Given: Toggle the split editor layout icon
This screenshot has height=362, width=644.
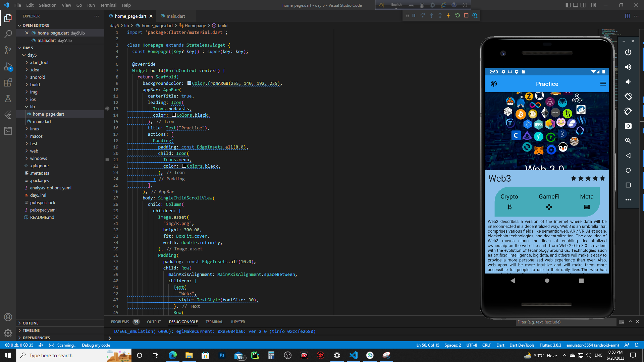Looking at the screenshot, I should click(x=628, y=16).
